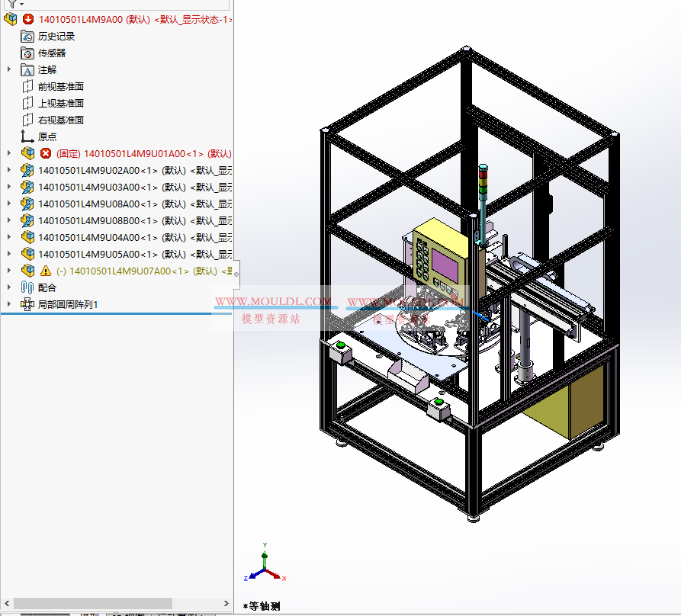681x616 pixels.
Task: Click the 前视基准面 plane icon
Action: coord(27,86)
